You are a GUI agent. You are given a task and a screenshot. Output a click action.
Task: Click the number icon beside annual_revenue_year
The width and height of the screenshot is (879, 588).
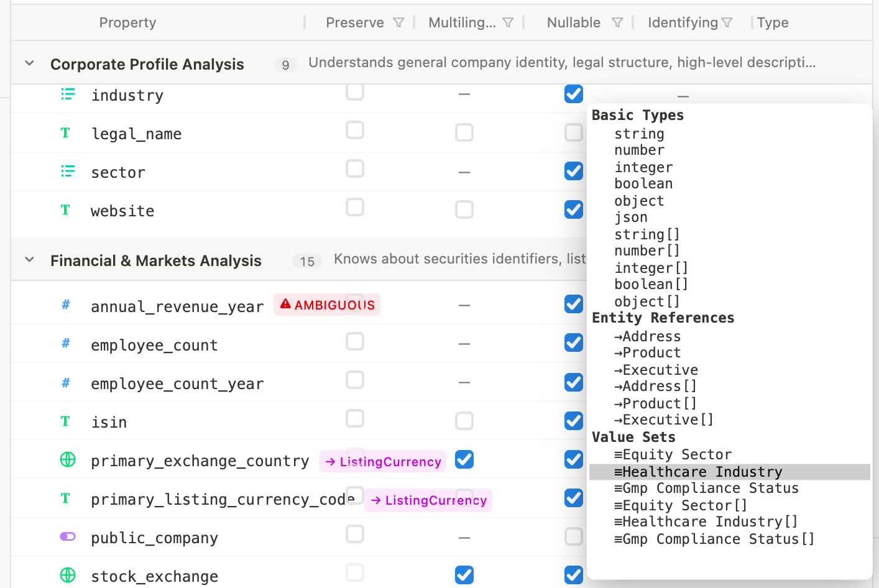(x=65, y=305)
